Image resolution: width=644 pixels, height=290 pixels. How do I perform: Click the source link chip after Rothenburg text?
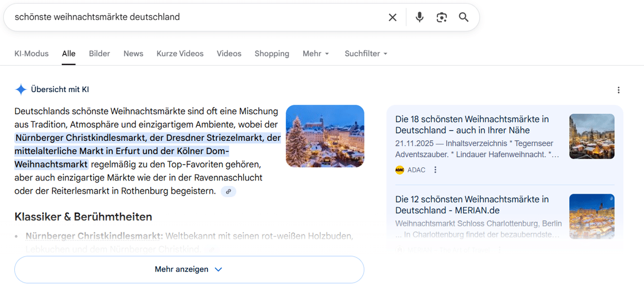point(229,192)
